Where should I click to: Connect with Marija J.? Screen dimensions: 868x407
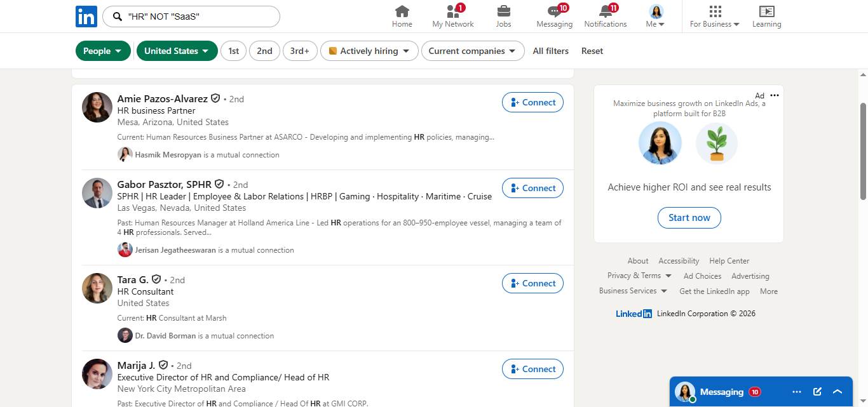pyautogui.click(x=532, y=369)
